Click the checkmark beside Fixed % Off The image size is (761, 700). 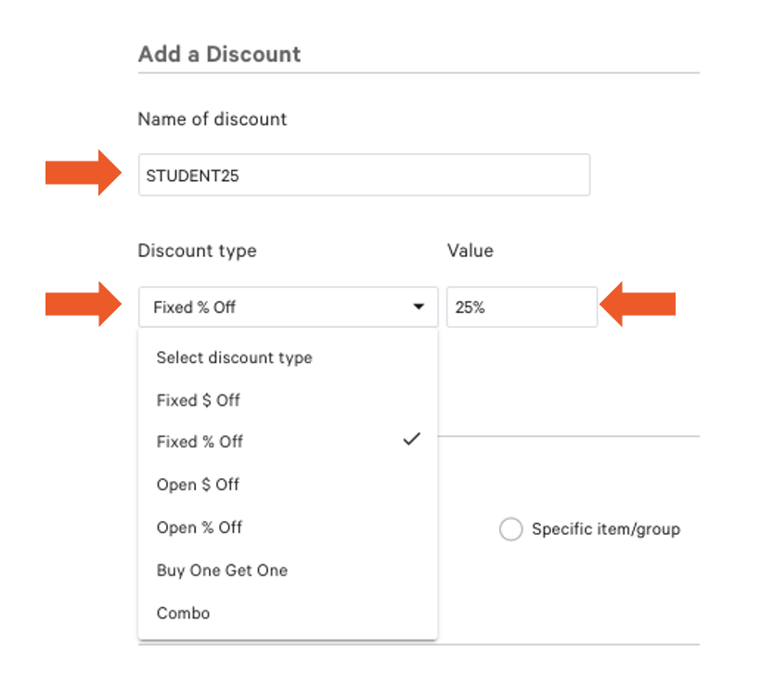click(411, 439)
